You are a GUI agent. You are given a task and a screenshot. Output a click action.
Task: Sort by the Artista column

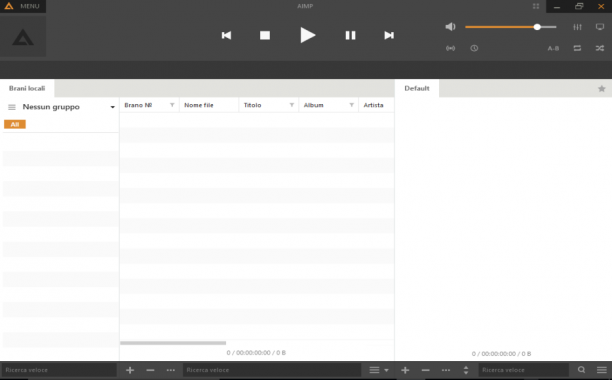374,105
